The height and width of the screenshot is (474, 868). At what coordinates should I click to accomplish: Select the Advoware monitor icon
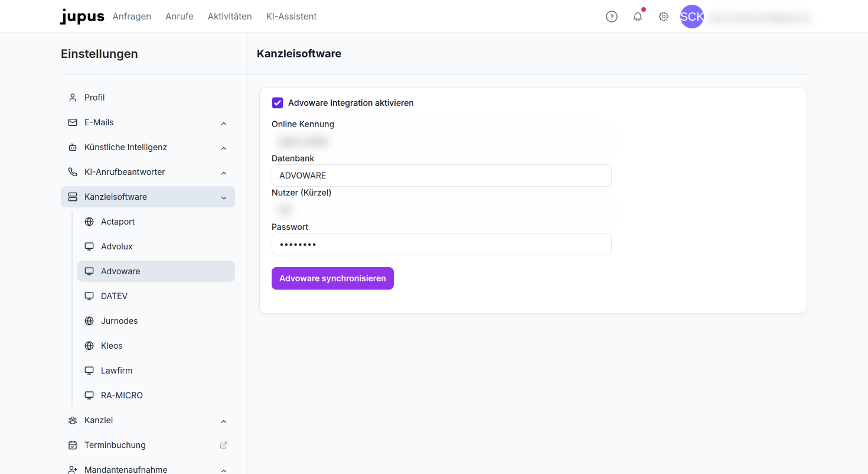[x=89, y=271]
